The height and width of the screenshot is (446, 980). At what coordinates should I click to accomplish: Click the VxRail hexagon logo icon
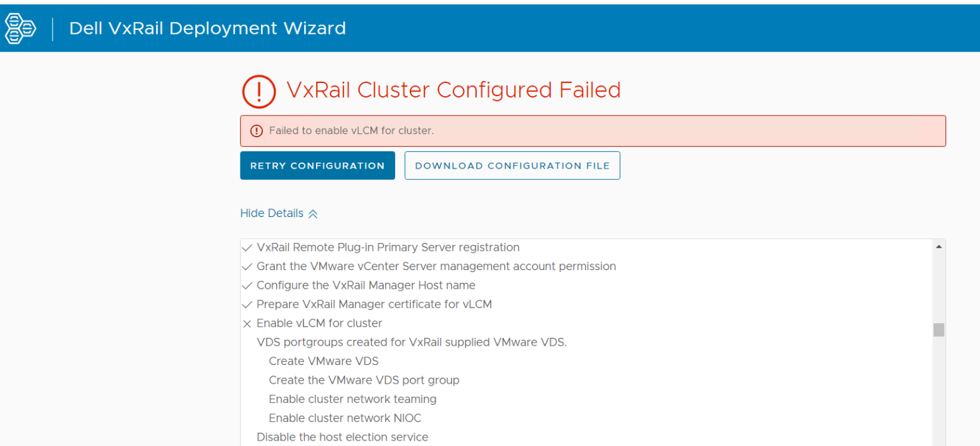coord(20,28)
